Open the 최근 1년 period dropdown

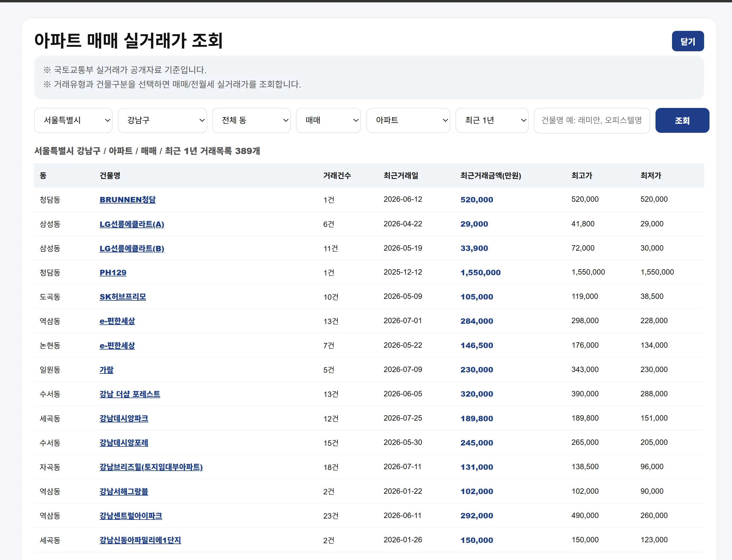[x=492, y=120]
